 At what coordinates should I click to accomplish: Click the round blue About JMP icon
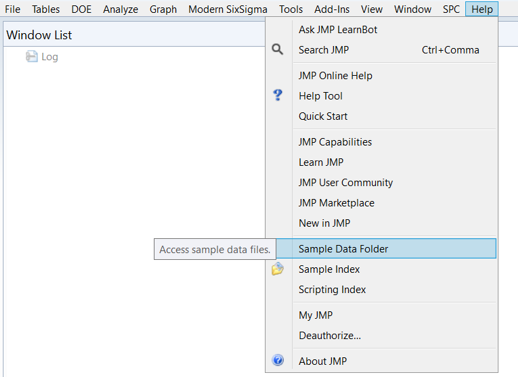(278, 360)
